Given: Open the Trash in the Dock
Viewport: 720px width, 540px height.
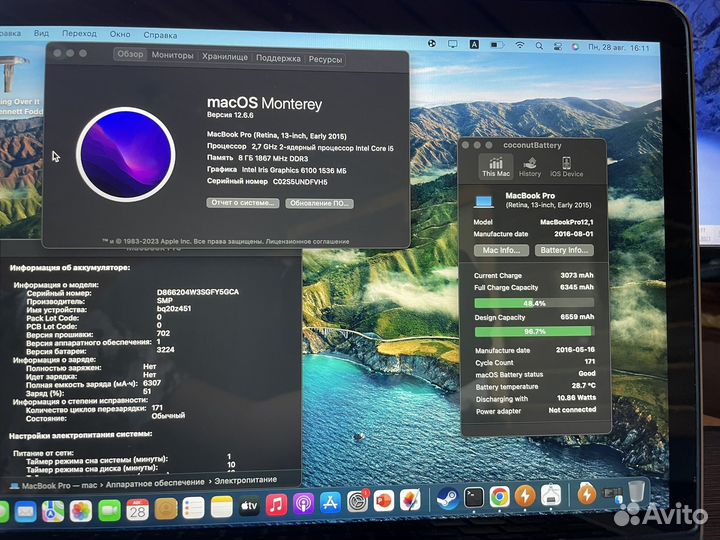Looking at the screenshot, I should (x=636, y=491).
